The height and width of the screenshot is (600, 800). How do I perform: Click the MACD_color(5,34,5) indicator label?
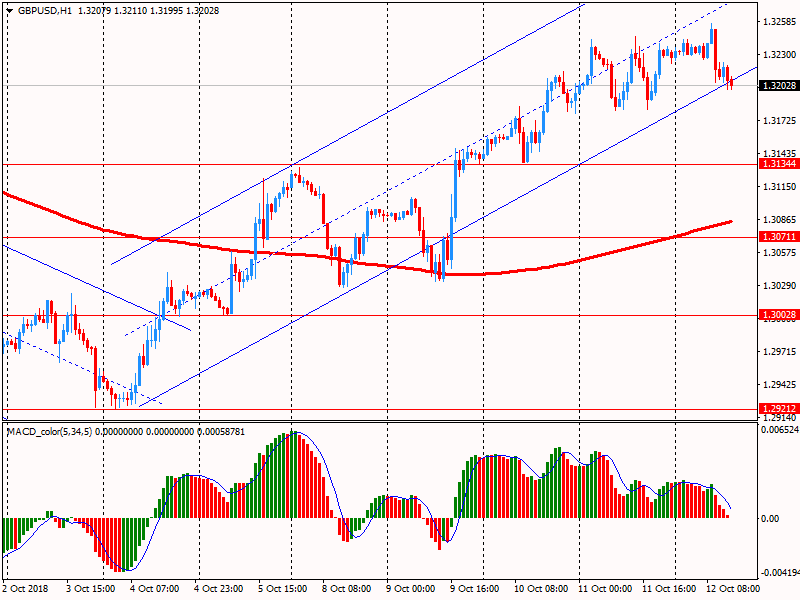(49, 432)
